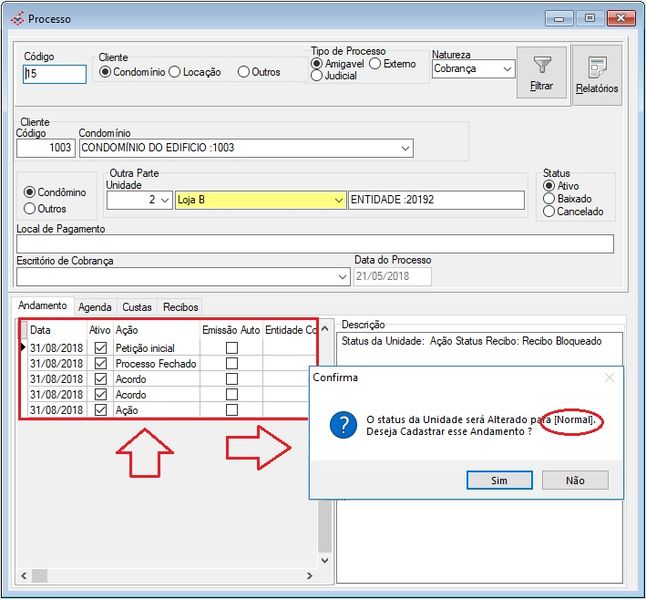Toggle Ativo checkbox for Petição inicial row
This screenshot has height=600, width=646.
tap(101, 347)
